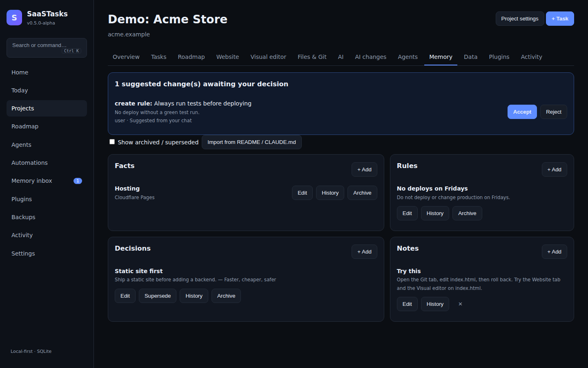
Task: Open the Data tab
Action: 470,57
